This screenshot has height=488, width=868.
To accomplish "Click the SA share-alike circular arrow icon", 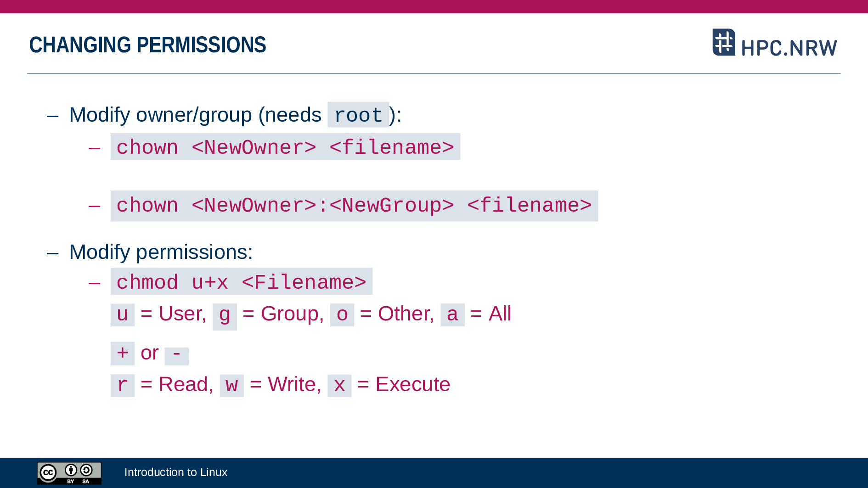I will (x=86, y=470).
